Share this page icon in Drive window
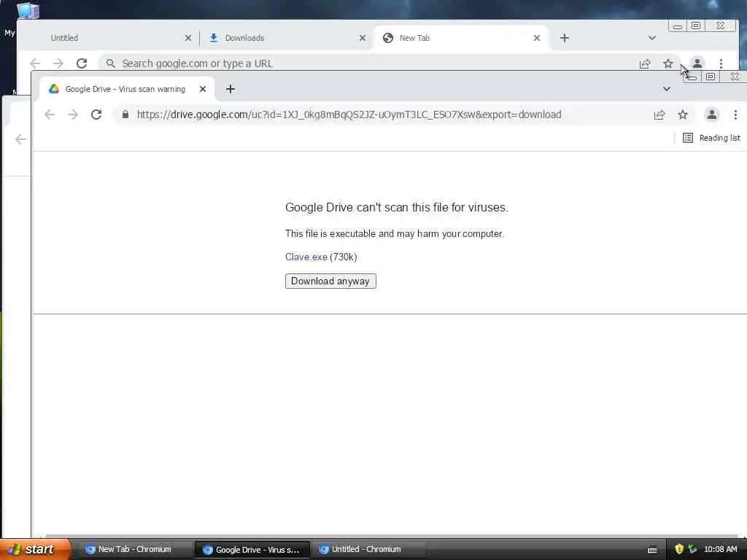 click(x=659, y=114)
